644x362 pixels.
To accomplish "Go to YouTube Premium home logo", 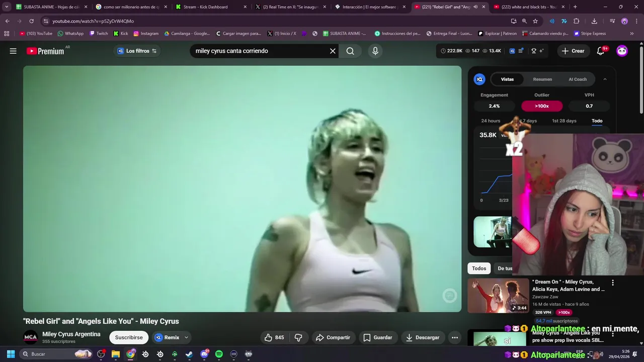I will tap(46, 51).
